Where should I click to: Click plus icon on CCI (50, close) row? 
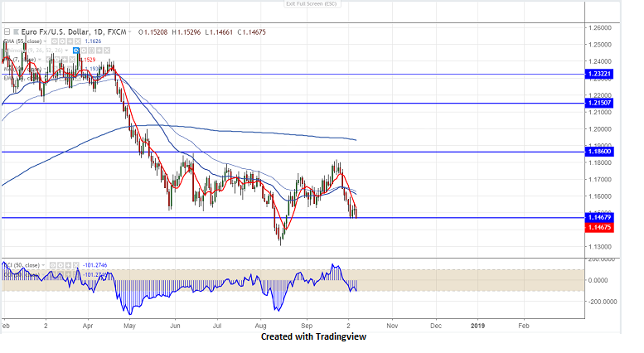point(68,265)
